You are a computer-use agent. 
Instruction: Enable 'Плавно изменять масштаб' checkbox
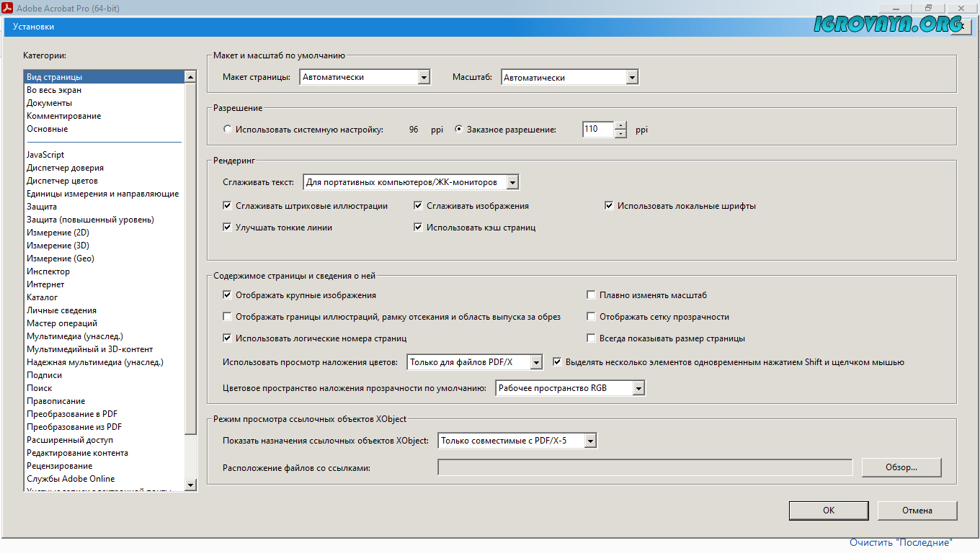(x=592, y=295)
